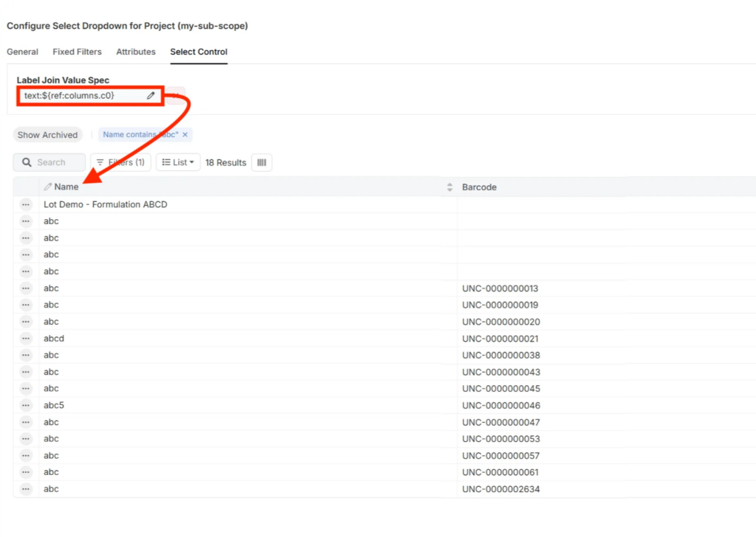Click the Name column header

click(x=66, y=187)
